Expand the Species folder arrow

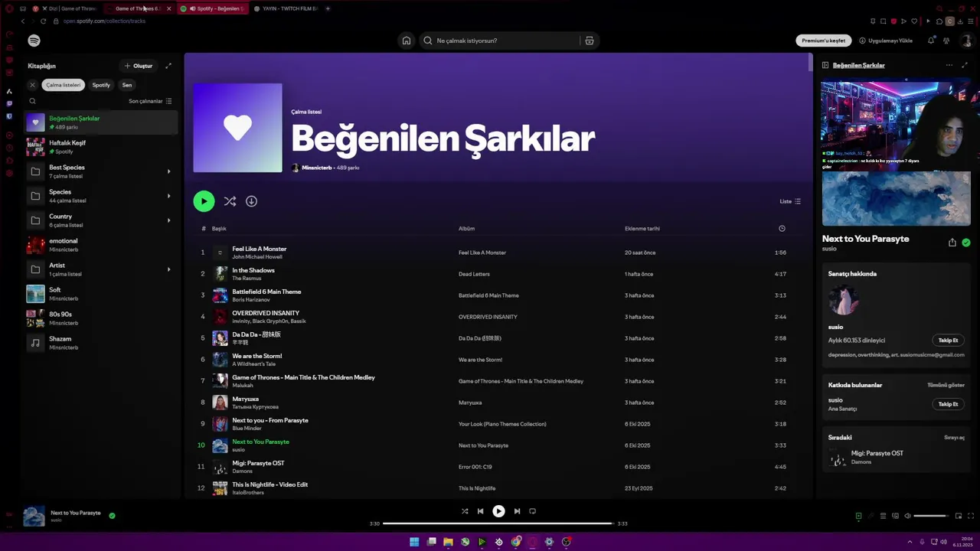[x=168, y=196]
